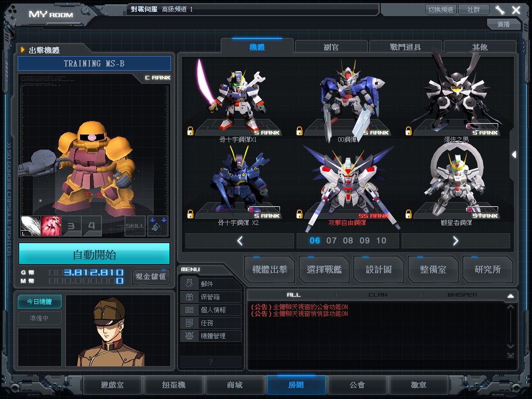The height and width of the screenshot is (399, 532).
Task: Open the 其他 tab
Action: pyautogui.click(x=480, y=47)
